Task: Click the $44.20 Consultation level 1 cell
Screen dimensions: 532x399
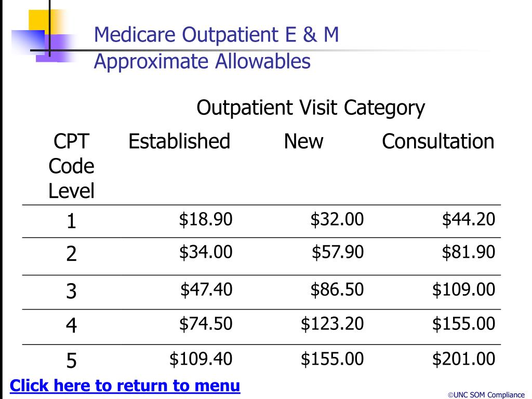Action: click(469, 219)
